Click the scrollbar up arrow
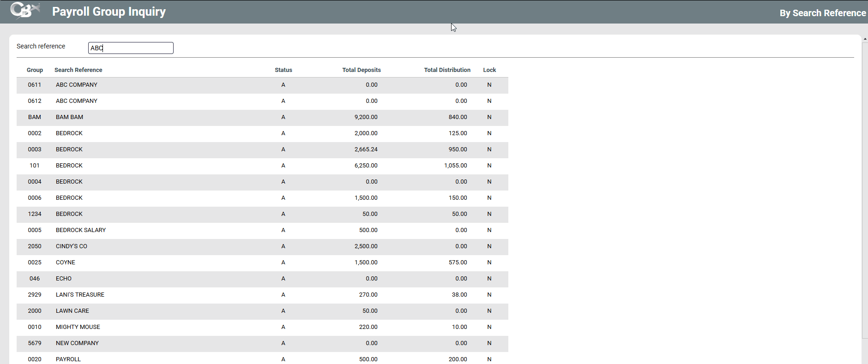This screenshot has height=364, width=868. click(865, 39)
